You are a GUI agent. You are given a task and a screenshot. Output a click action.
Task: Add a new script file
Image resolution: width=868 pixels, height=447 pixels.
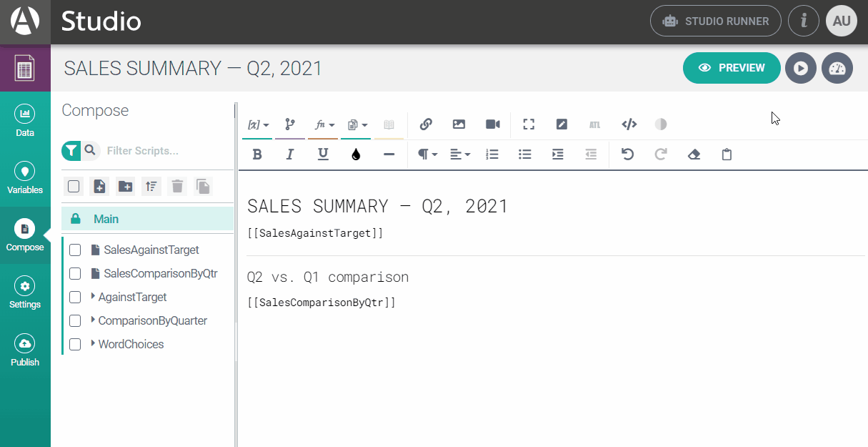click(99, 187)
